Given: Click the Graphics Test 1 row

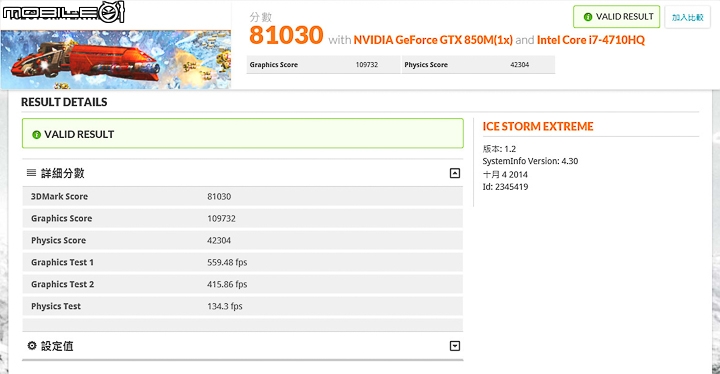Looking at the screenshot, I should (x=242, y=262).
